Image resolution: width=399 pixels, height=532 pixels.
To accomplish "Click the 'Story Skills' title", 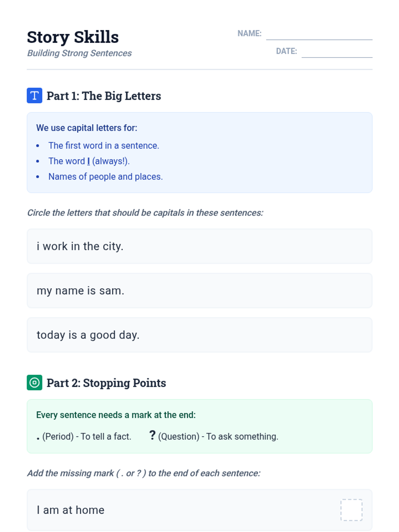I will pos(73,37).
